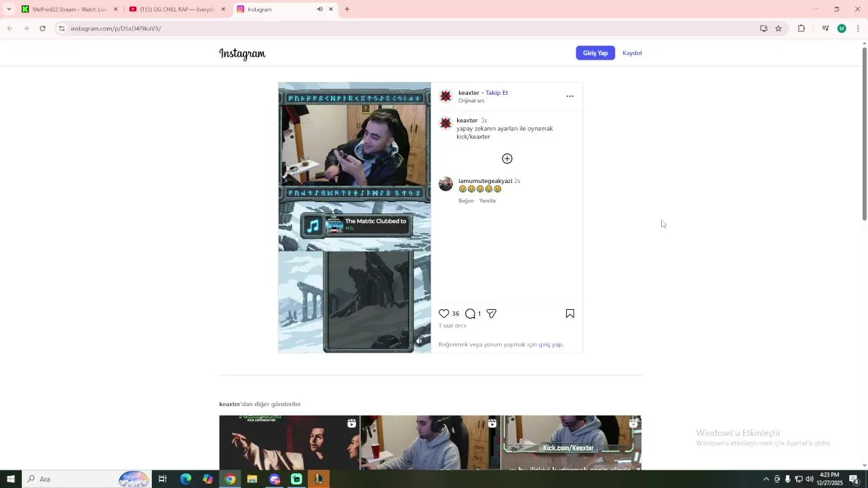Screen dimensions: 868x488
Task: Open iamumutegeakyazi username link
Action: tap(485, 181)
